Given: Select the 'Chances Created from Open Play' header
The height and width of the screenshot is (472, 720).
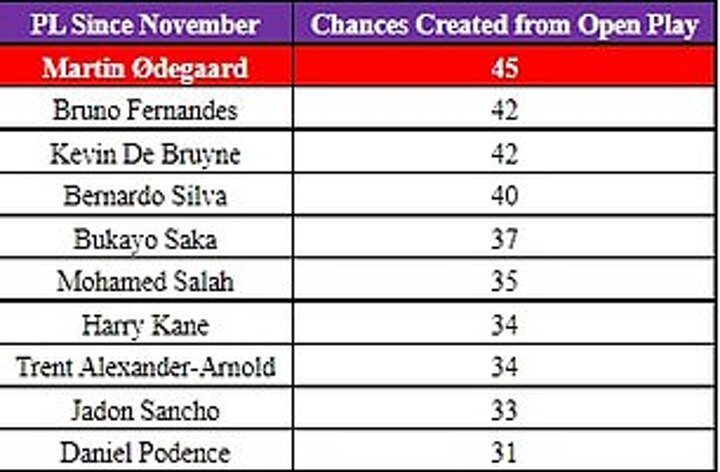Looking at the screenshot, I should point(505,25).
